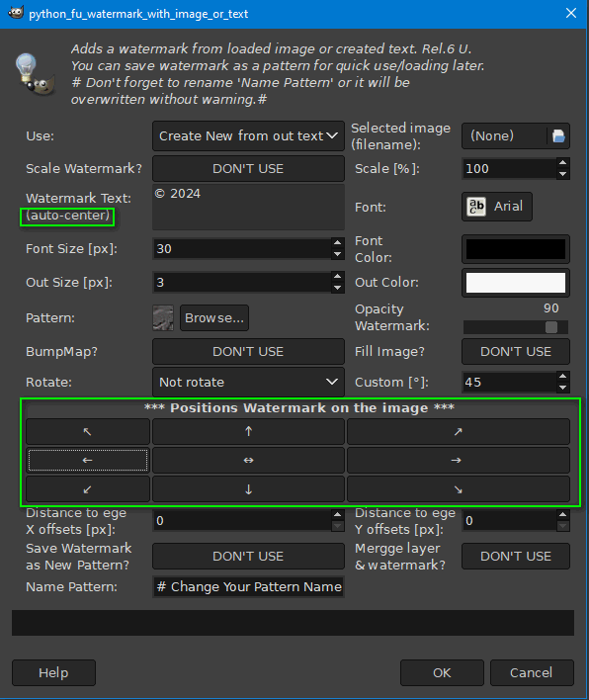Screen dimensions: 589x700
Task: Position watermark at bottom-left arrow
Action: tap(88, 489)
